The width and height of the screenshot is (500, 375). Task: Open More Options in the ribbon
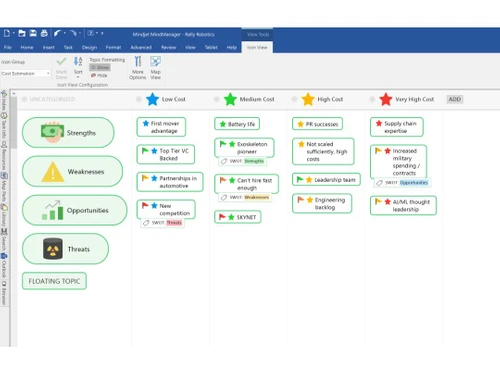click(x=138, y=68)
